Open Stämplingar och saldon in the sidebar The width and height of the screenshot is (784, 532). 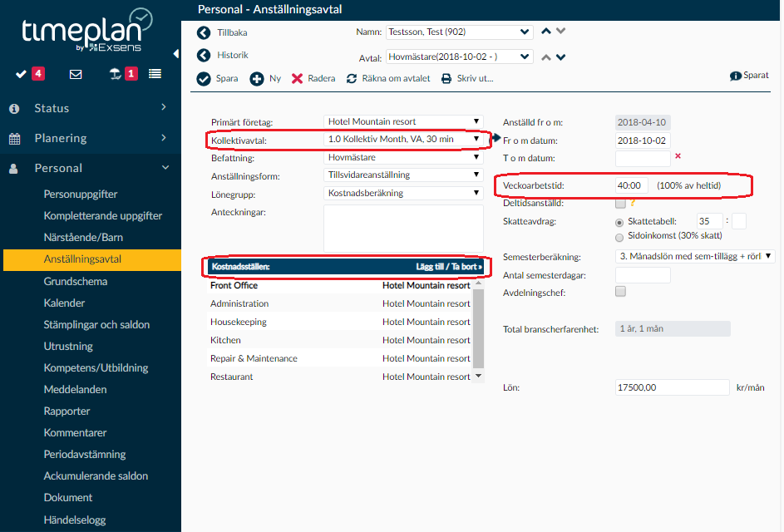97,324
